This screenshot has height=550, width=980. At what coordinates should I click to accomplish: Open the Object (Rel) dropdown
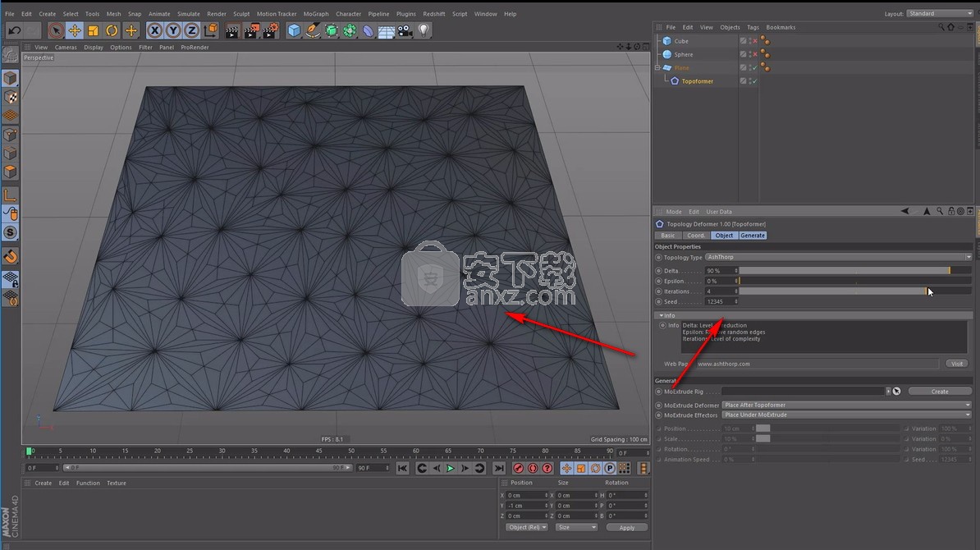click(526, 528)
